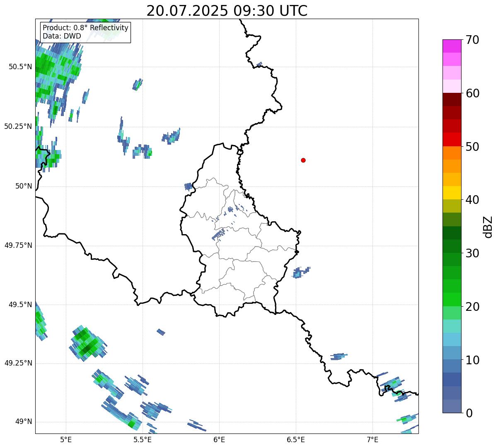
Task: Click the 49.5°N latitude tick label
Action: coord(20,305)
